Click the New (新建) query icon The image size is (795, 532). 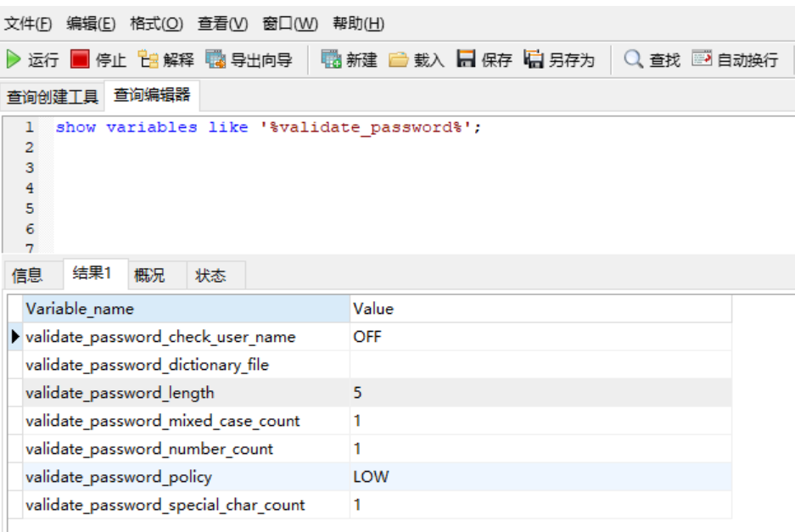[331, 59]
